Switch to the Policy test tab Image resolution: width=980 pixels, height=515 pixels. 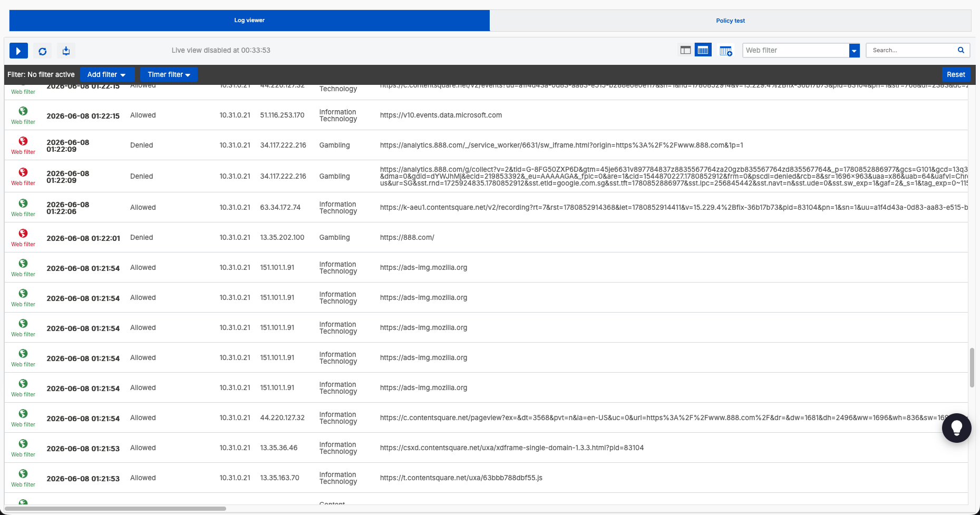[x=730, y=21]
